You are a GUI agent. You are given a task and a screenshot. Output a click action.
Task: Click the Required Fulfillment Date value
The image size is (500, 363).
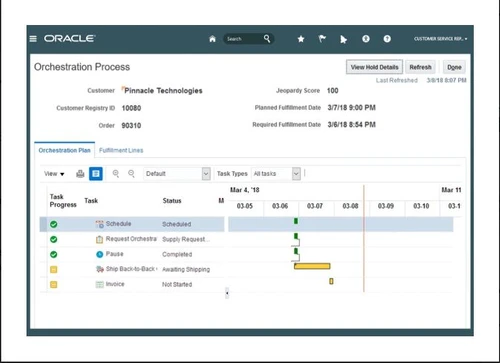pos(351,125)
